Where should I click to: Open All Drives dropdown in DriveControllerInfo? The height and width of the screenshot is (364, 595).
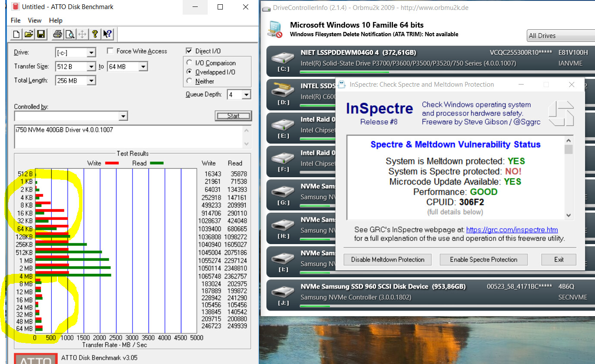tap(561, 36)
